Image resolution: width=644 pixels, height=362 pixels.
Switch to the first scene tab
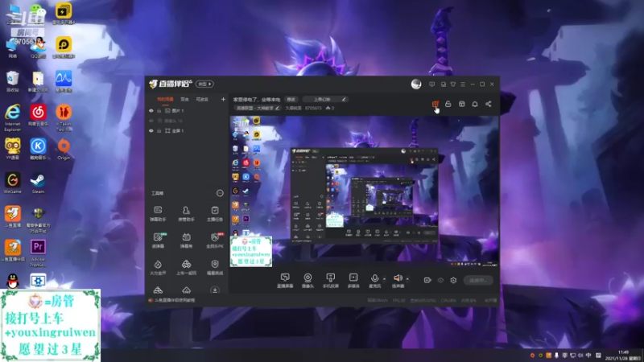point(165,99)
